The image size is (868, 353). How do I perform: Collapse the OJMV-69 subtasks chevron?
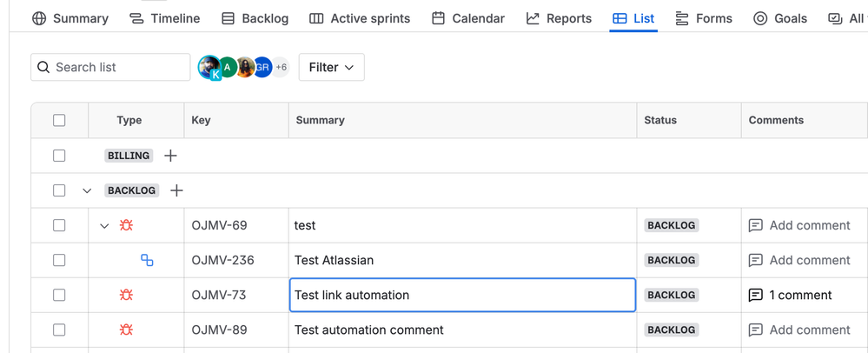tap(104, 225)
